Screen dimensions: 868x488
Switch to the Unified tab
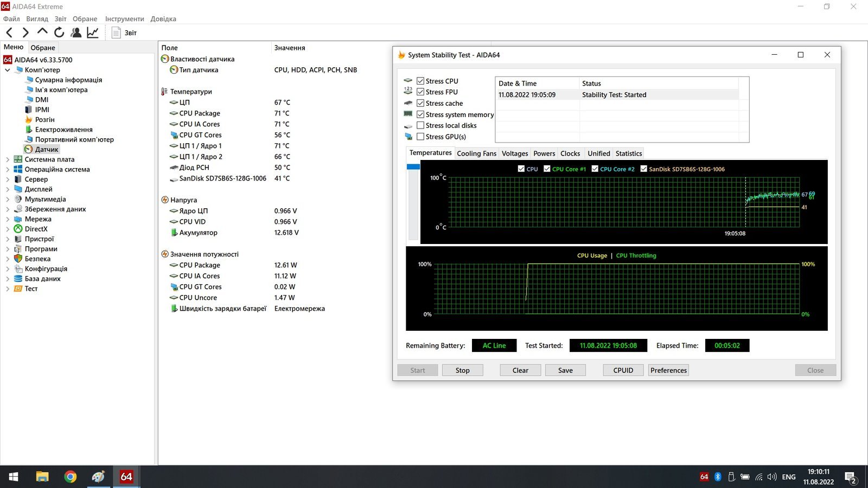pos(599,153)
